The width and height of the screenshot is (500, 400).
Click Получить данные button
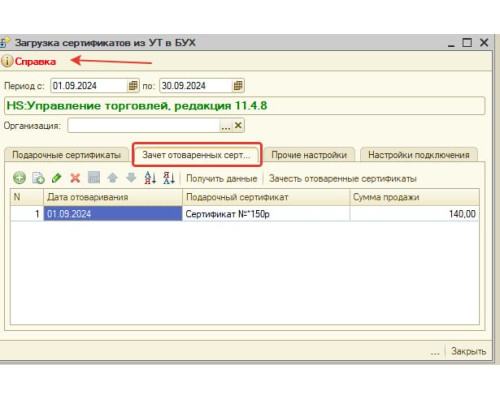coord(222,179)
